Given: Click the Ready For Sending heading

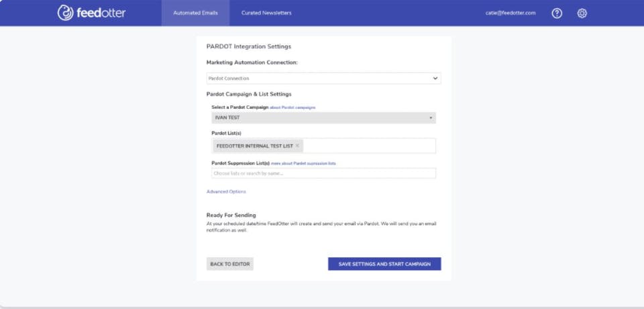Looking at the screenshot, I should 231,215.
